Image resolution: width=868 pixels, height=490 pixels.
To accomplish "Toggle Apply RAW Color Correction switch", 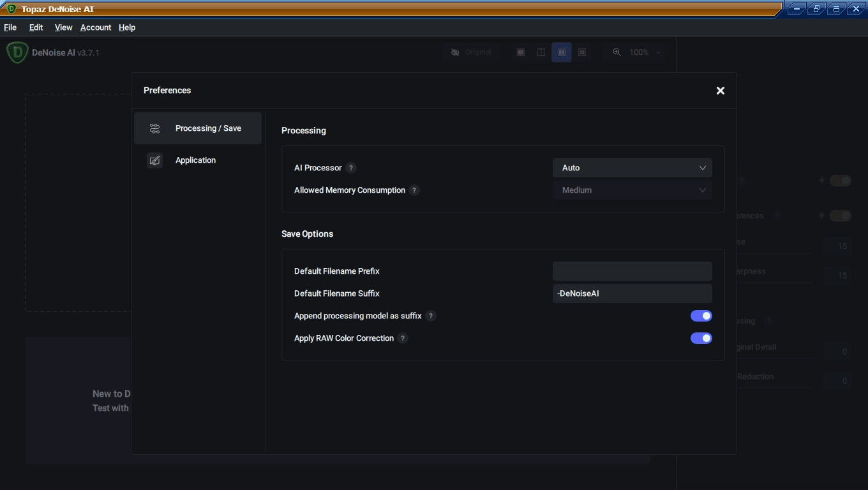I will (701, 338).
